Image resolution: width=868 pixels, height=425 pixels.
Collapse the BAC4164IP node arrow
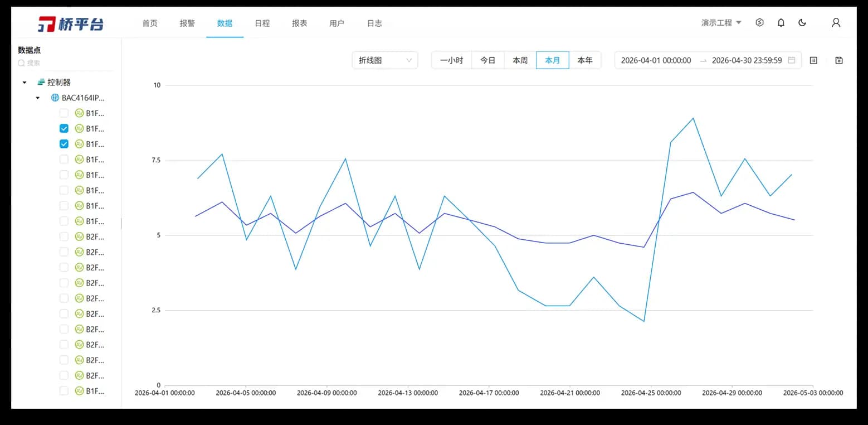pos(38,98)
